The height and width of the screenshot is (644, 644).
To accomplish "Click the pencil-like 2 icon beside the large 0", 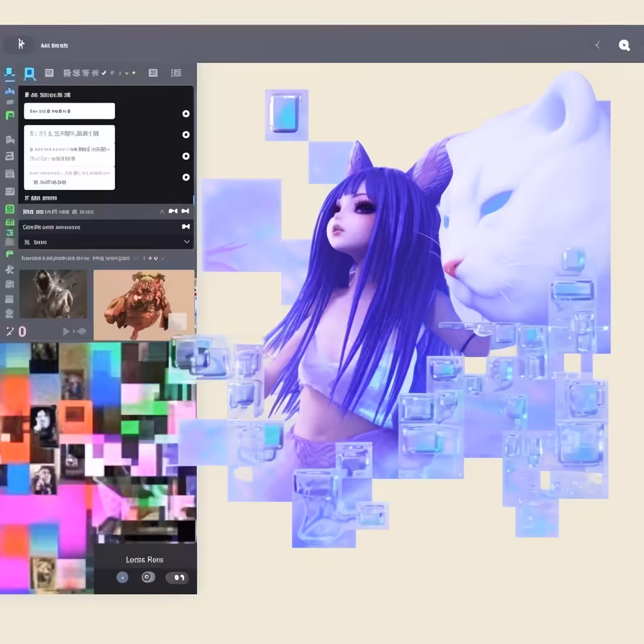I will click(x=10, y=331).
